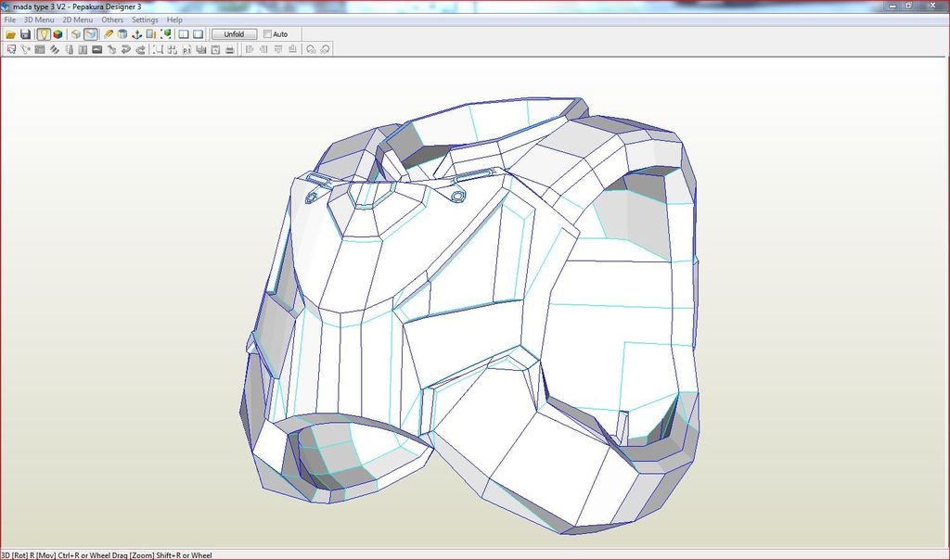Open the 3D Menu

coord(39,19)
